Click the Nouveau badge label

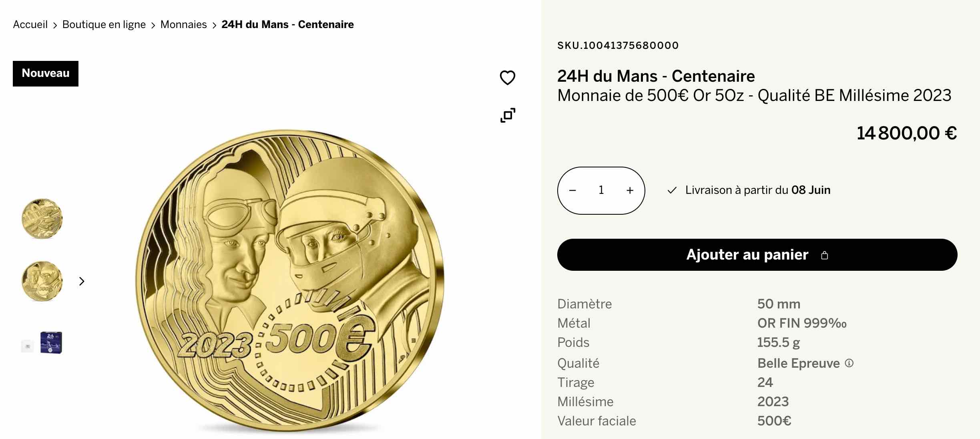pyautogui.click(x=46, y=73)
